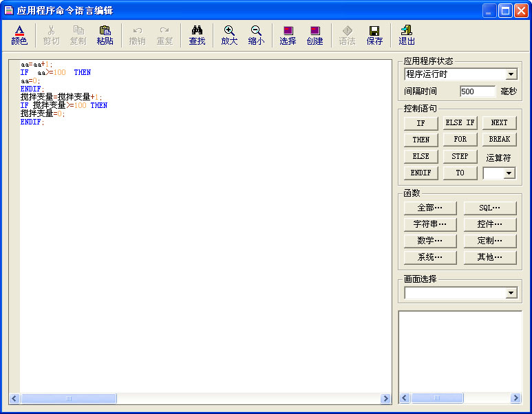Click the 间隔时间 500 input field
Viewport: 532px width, 414px height.
pos(478,91)
